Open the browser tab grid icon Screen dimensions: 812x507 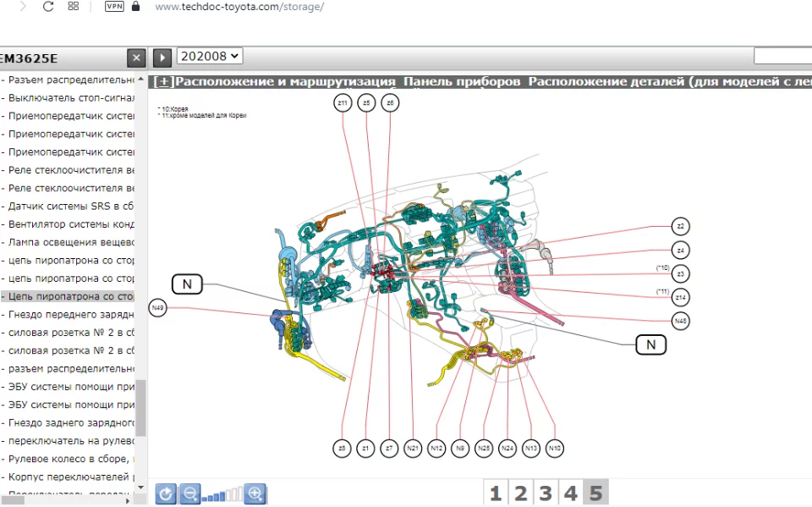pyautogui.click(x=74, y=6)
